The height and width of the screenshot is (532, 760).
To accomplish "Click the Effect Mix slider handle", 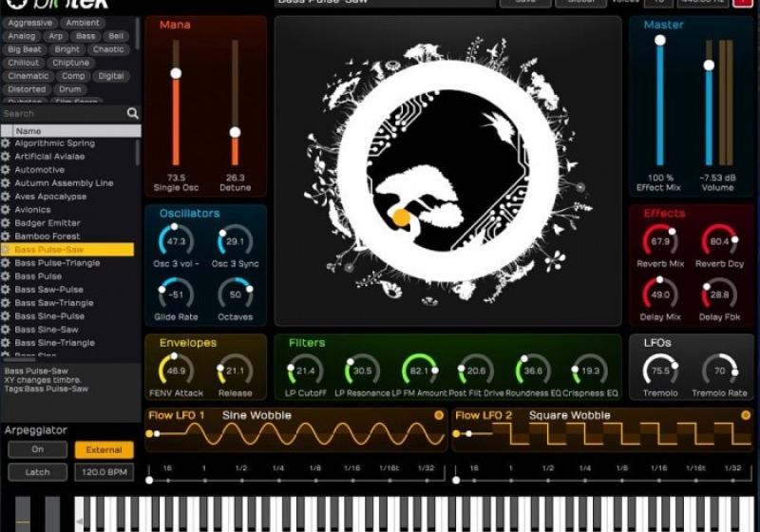I will pos(660,40).
